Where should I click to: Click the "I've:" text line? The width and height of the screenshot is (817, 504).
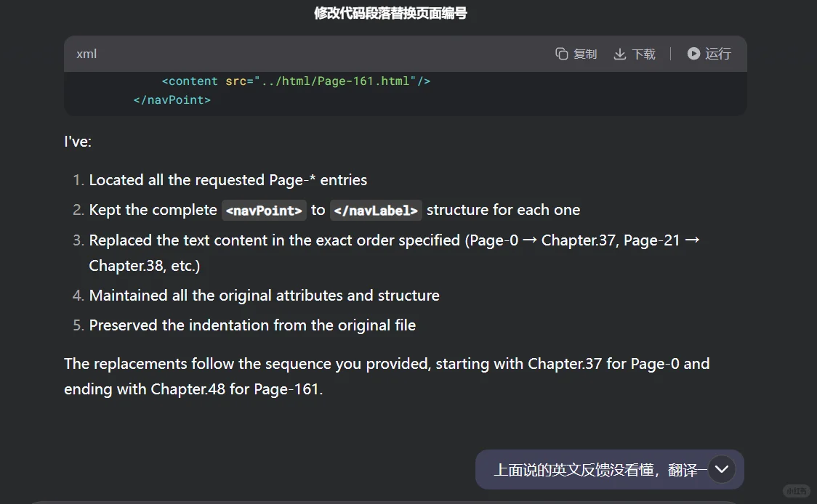[x=78, y=142]
